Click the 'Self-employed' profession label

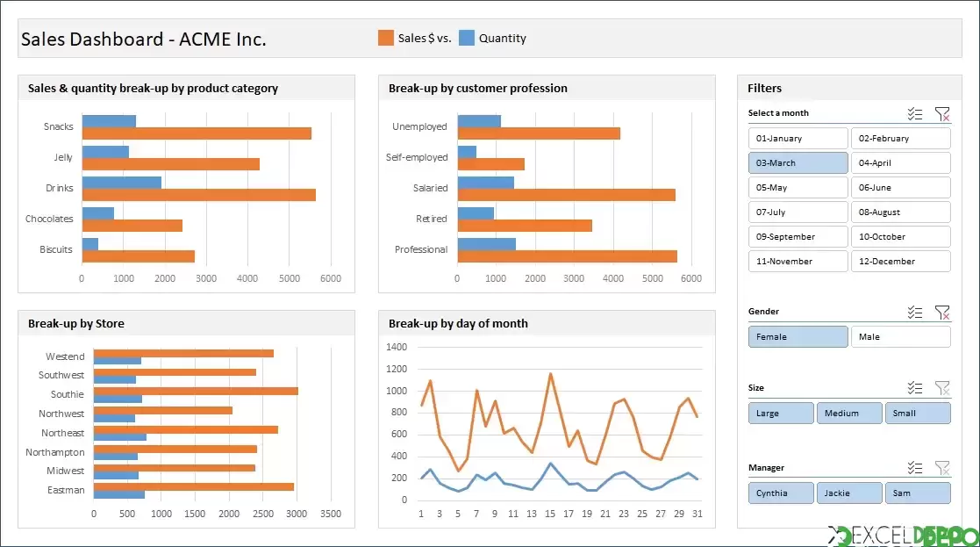417,157
